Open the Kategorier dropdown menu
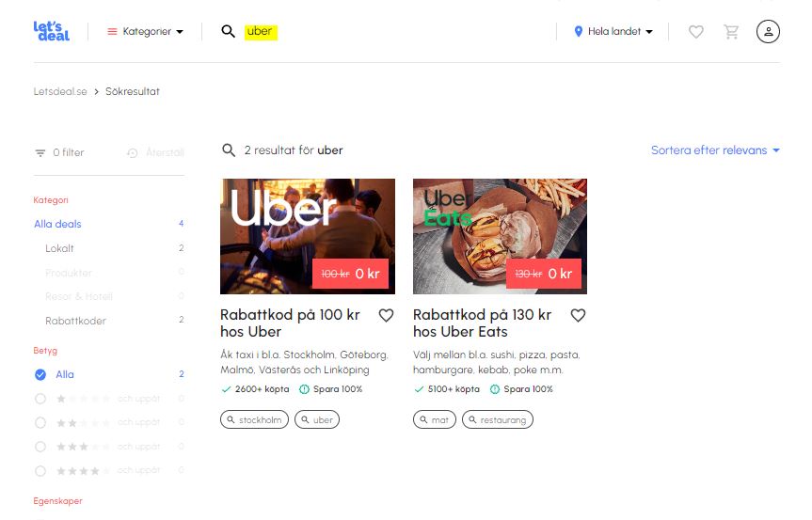812x520 pixels. click(145, 32)
